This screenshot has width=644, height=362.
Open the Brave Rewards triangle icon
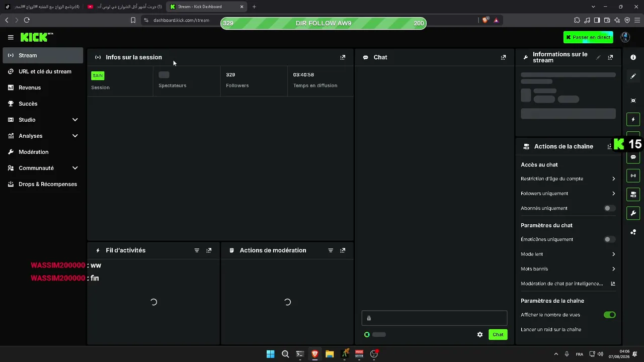496,20
